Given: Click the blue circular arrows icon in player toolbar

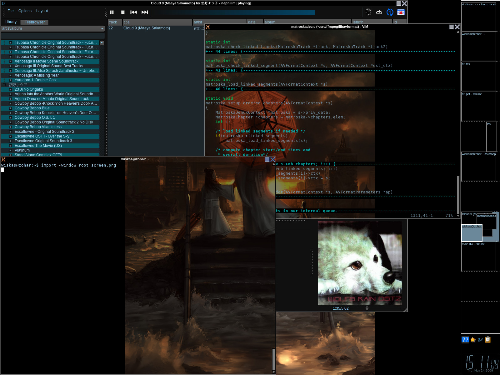Looking at the screenshot, I should [390, 12].
